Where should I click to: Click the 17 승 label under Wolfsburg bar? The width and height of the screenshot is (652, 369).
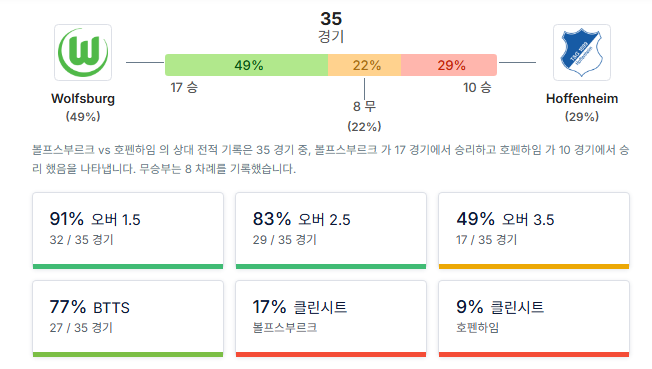(x=184, y=87)
